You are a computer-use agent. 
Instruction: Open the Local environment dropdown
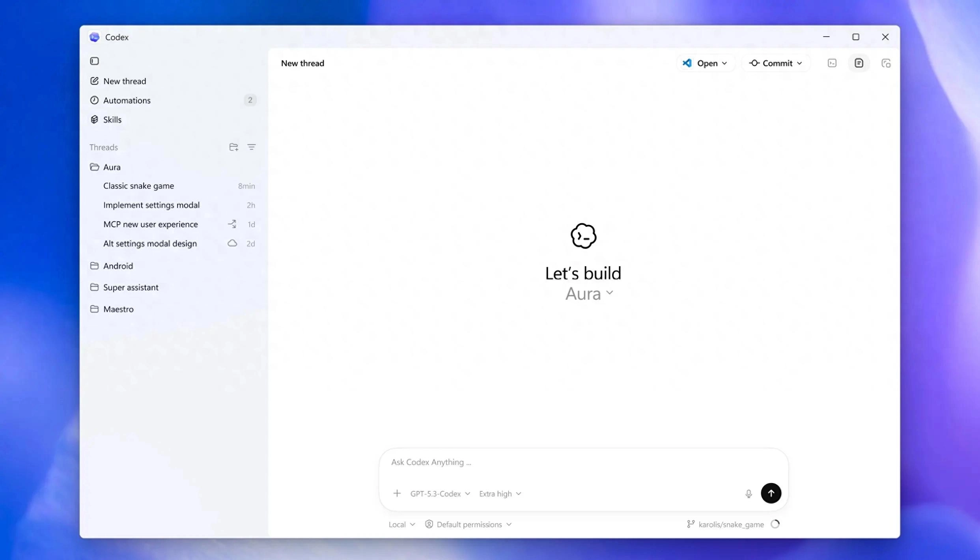(x=401, y=524)
